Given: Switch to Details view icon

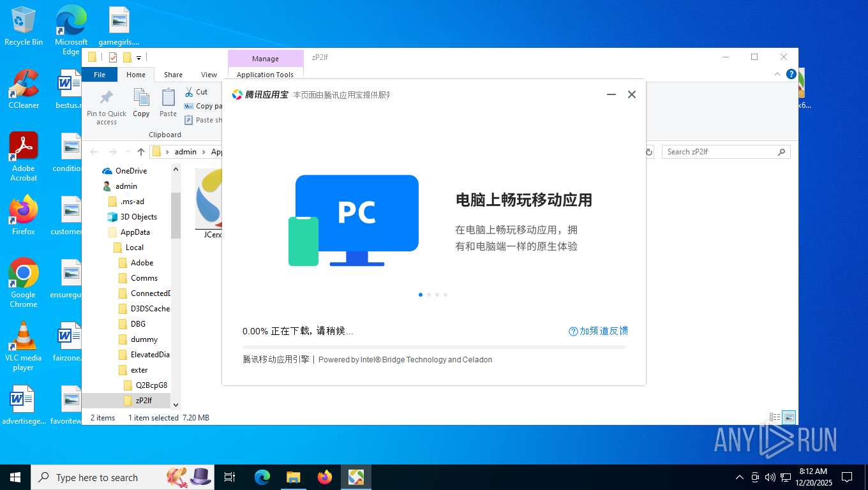Looking at the screenshot, I should coord(775,417).
